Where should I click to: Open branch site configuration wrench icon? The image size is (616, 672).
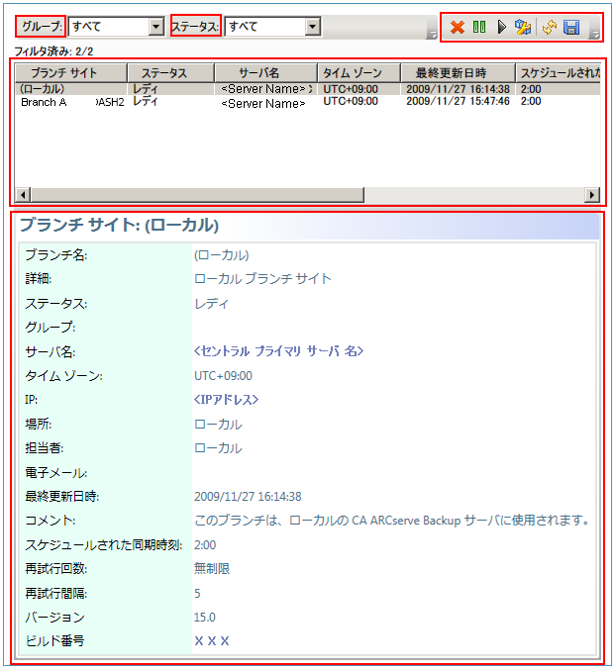click(523, 28)
